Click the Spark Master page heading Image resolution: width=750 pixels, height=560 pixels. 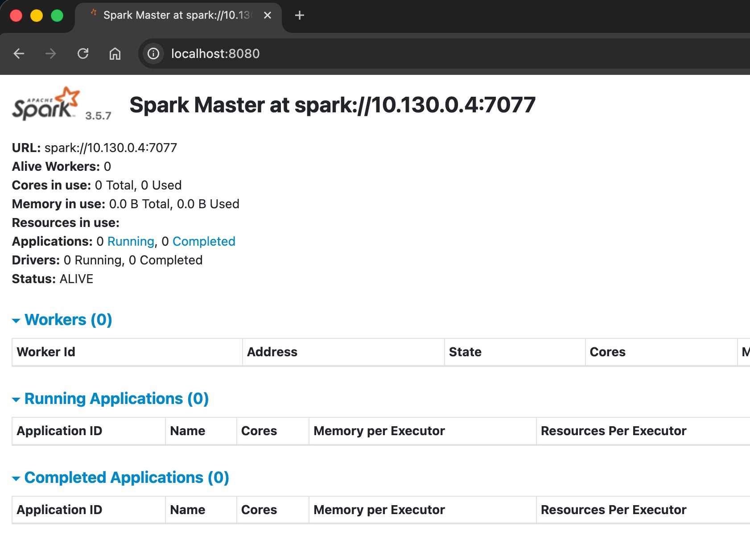(333, 105)
